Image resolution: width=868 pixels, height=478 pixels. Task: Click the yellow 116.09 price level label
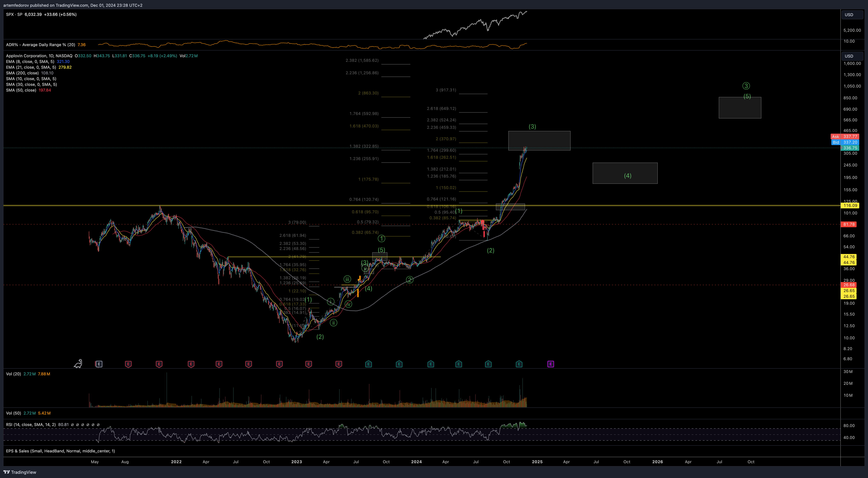850,205
